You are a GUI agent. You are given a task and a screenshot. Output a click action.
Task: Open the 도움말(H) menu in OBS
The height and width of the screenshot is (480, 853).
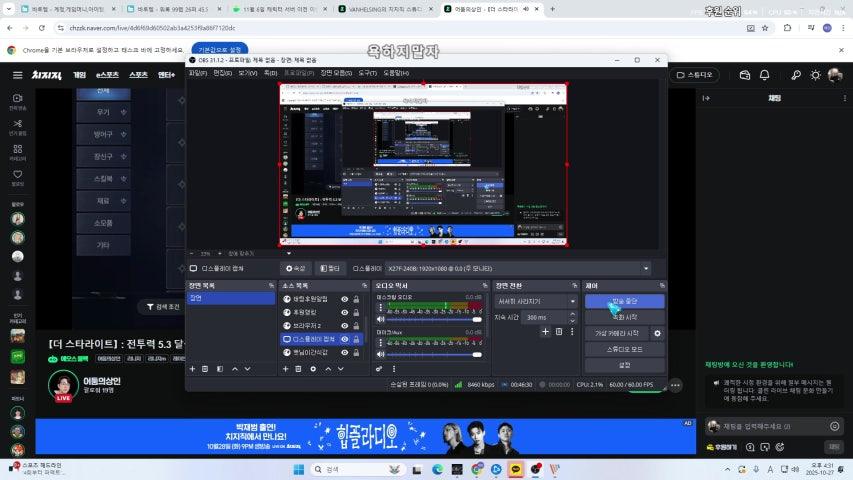395,72
